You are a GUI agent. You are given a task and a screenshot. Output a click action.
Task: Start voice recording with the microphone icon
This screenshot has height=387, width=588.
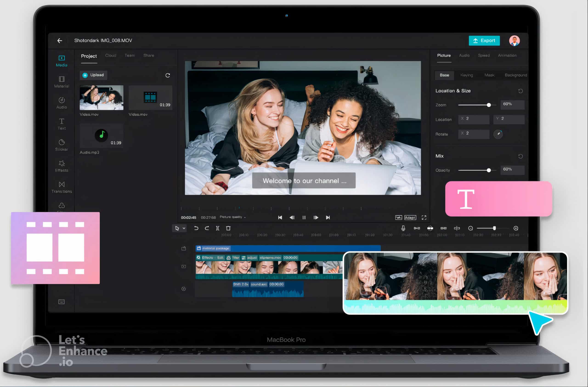click(x=403, y=228)
